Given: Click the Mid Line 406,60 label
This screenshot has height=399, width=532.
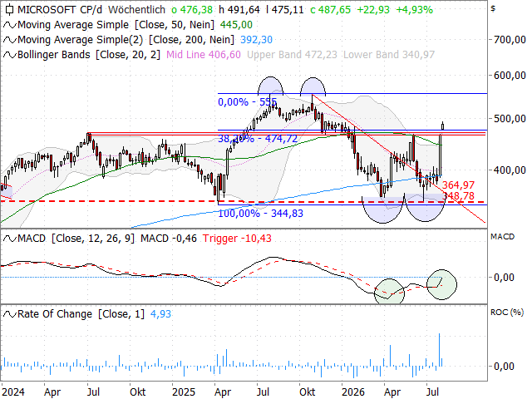Looking at the screenshot, I should pyautogui.click(x=204, y=55).
